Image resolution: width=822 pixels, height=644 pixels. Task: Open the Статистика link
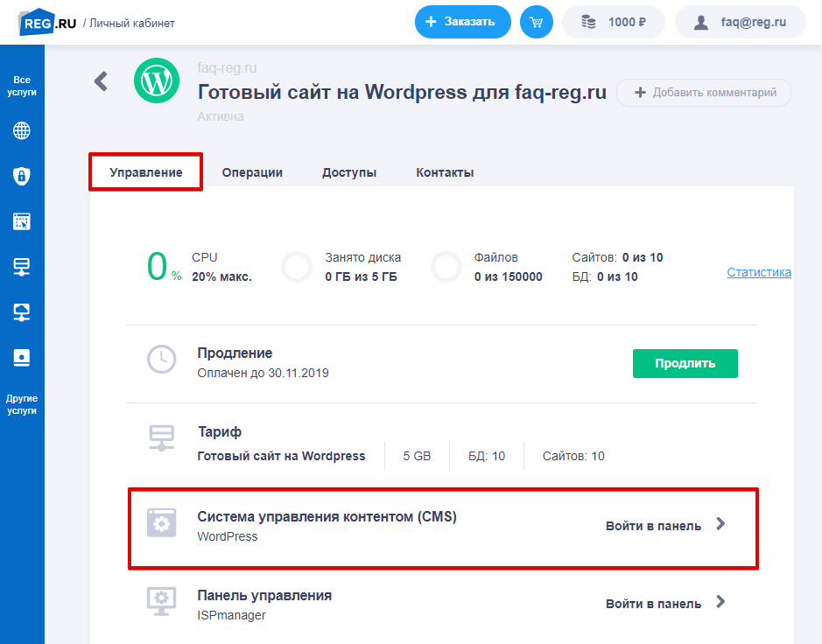pyautogui.click(x=758, y=272)
